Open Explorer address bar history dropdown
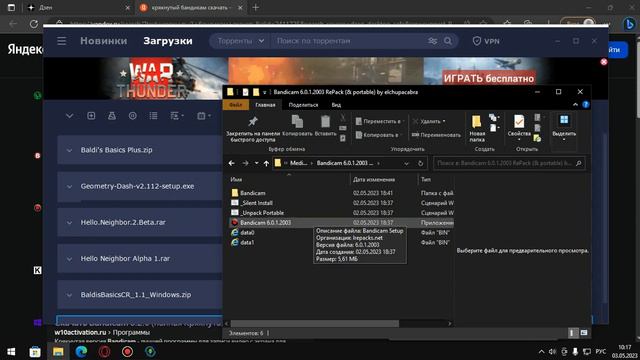640x360 pixels. point(406,163)
